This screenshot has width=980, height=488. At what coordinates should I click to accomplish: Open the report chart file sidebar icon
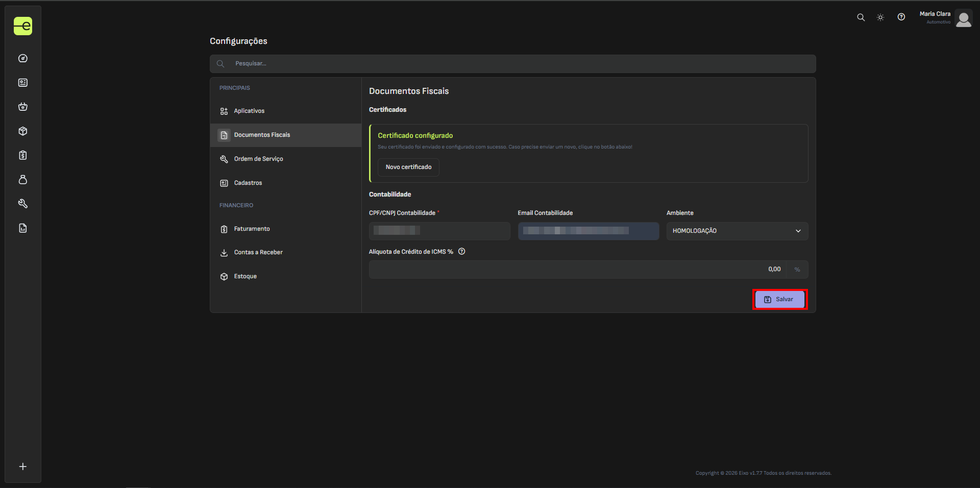(x=23, y=228)
